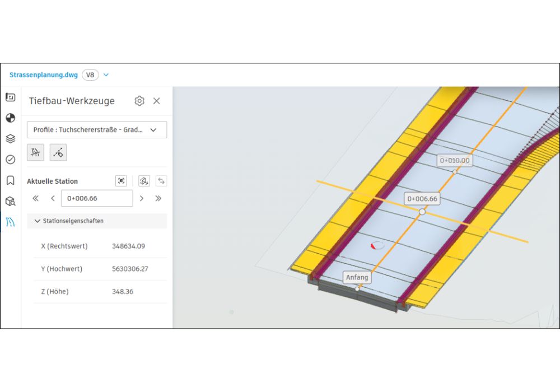The image size is (560, 392).
Task: Click the 3D section view icon
Action: coord(144,181)
